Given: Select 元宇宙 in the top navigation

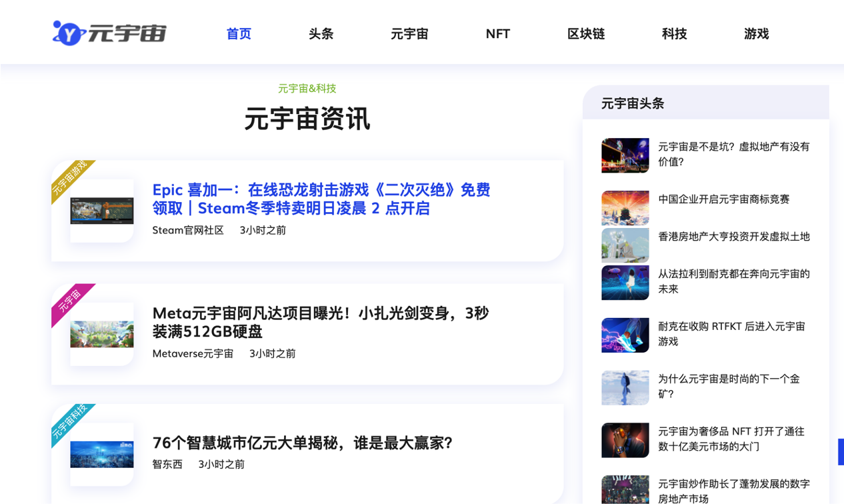Looking at the screenshot, I should point(409,34).
